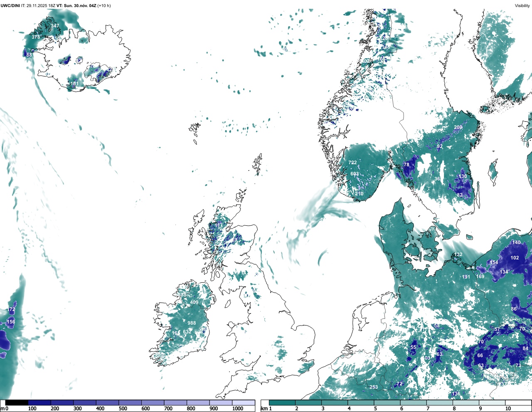The height and width of the screenshot is (412, 532).
Task: Click visibility value '78' in the dark fog patch
Action: click(x=406, y=164)
